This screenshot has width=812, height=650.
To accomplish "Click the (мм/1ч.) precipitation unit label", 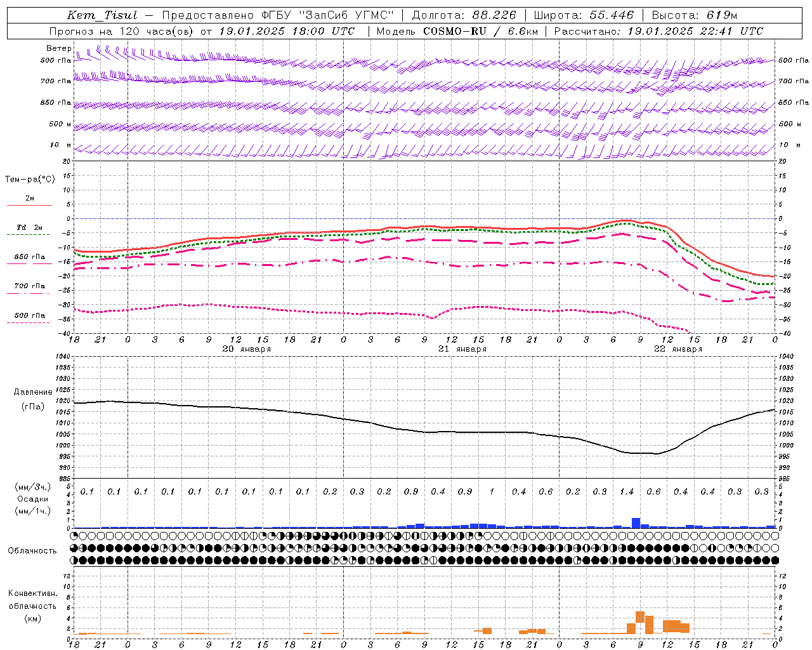I will pyautogui.click(x=33, y=511).
